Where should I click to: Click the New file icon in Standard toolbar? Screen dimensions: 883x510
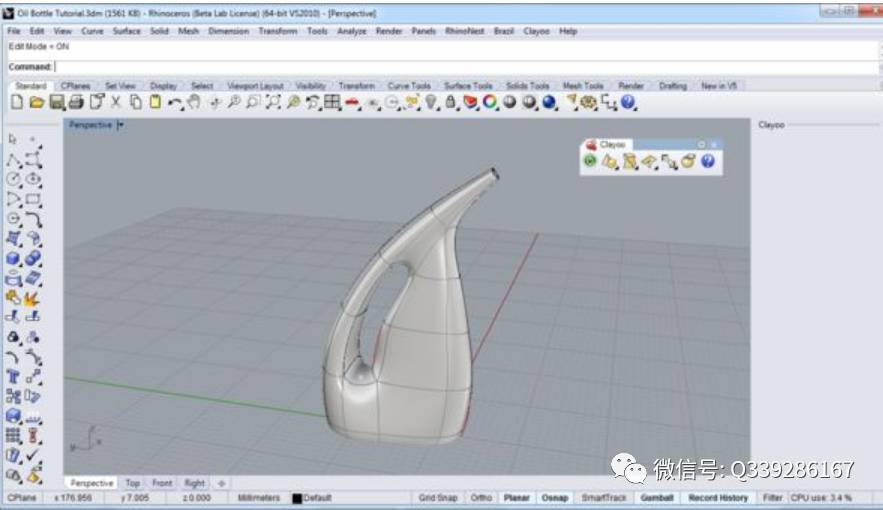point(17,102)
